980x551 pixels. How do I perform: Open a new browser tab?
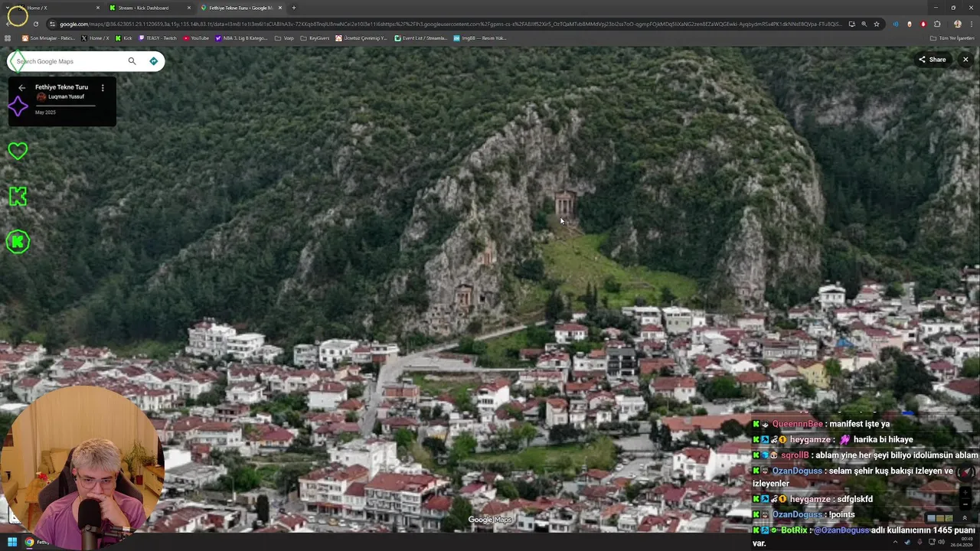point(294,8)
